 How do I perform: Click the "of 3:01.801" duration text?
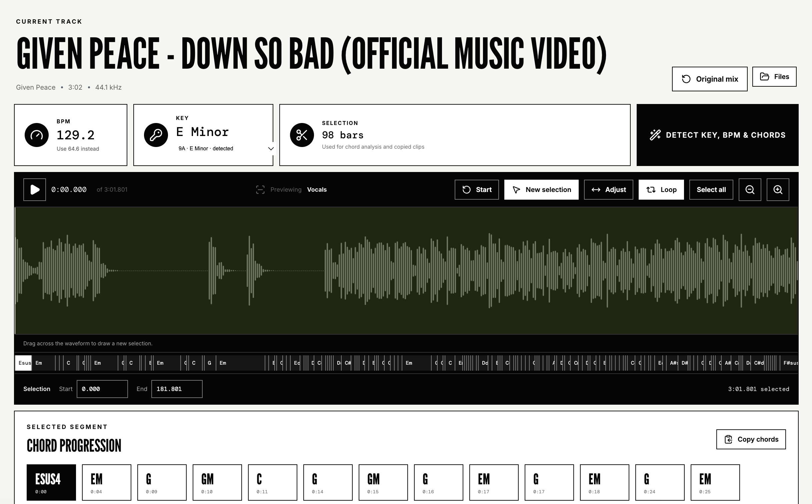pos(112,190)
